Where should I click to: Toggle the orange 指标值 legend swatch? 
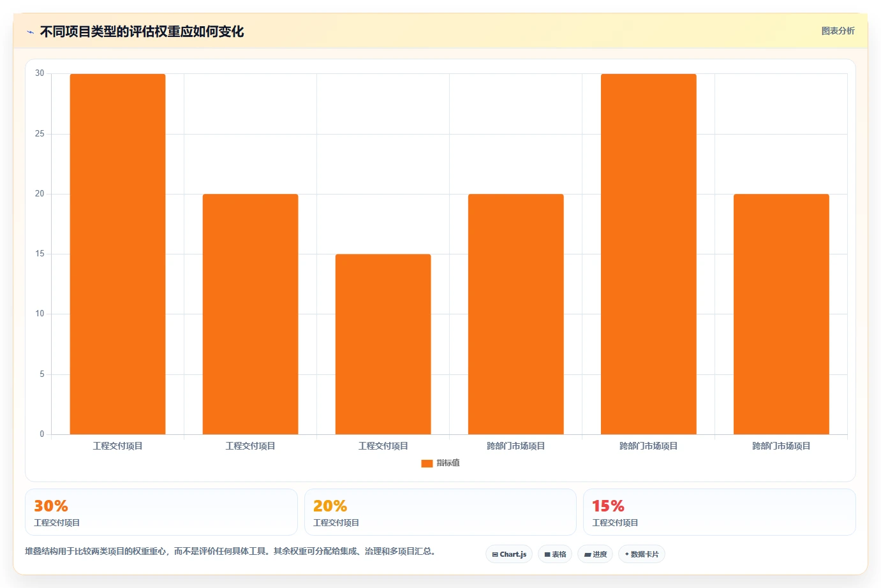pyautogui.click(x=427, y=463)
